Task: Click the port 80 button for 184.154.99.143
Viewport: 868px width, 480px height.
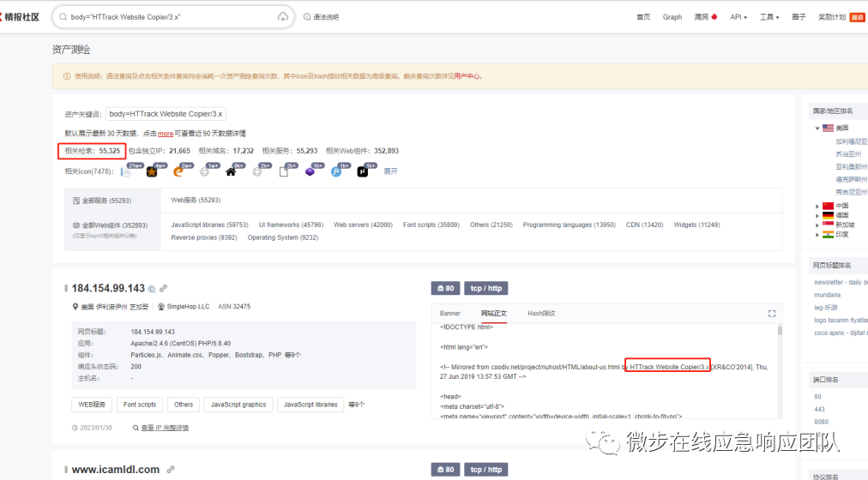Action: pos(446,289)
